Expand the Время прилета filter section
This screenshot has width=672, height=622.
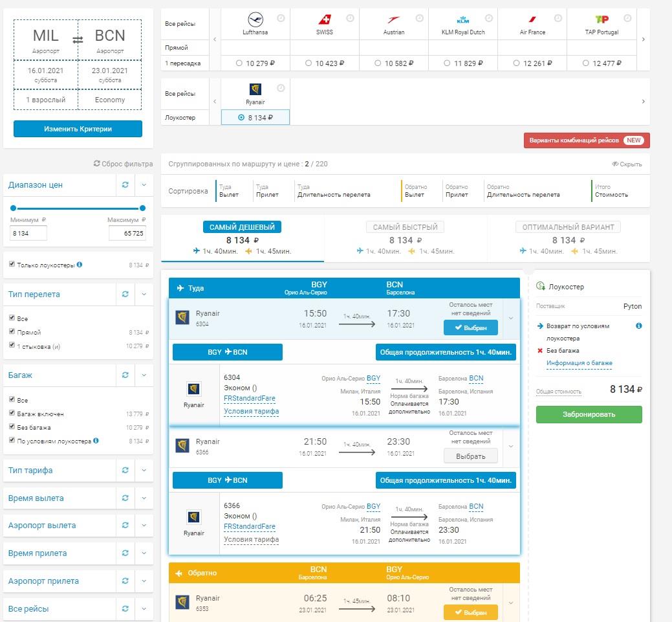[144, 553]
